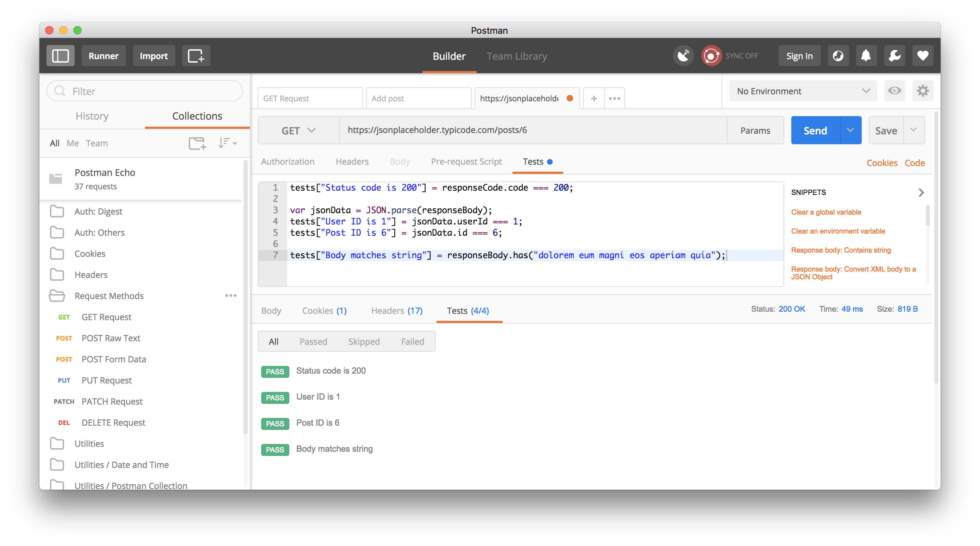The width and height of the screenshot is (980, 546).
Task: Click the request URL field
Action: [533, 131]
